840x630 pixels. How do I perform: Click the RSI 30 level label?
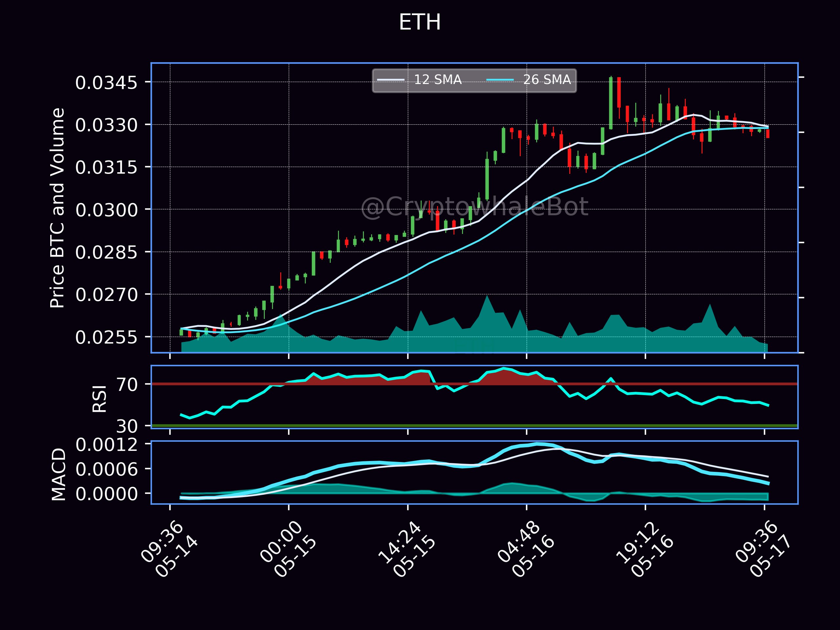click(x=127, y=427)
